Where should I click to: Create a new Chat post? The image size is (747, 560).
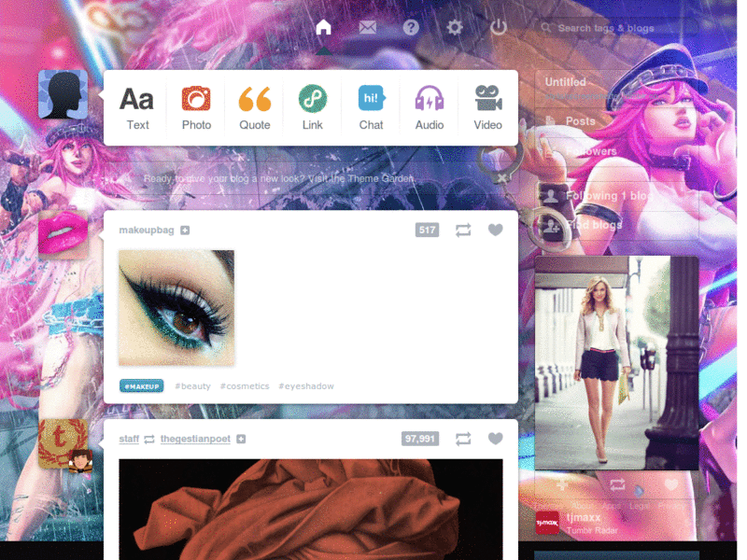[371, 108]
